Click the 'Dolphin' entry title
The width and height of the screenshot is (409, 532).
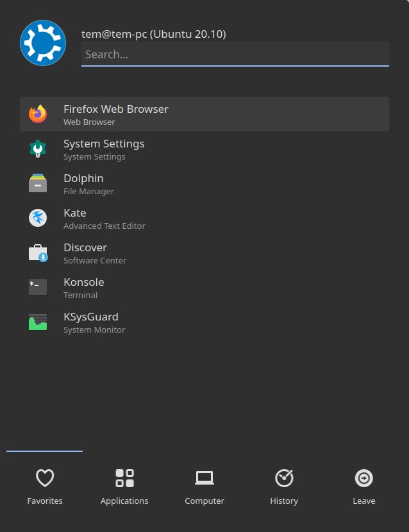(83, 178)
